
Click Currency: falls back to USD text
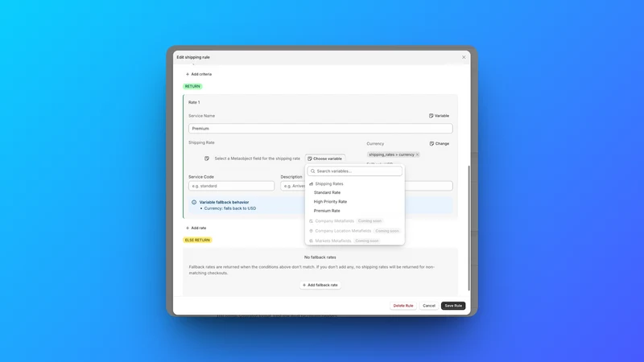(230, 208)
